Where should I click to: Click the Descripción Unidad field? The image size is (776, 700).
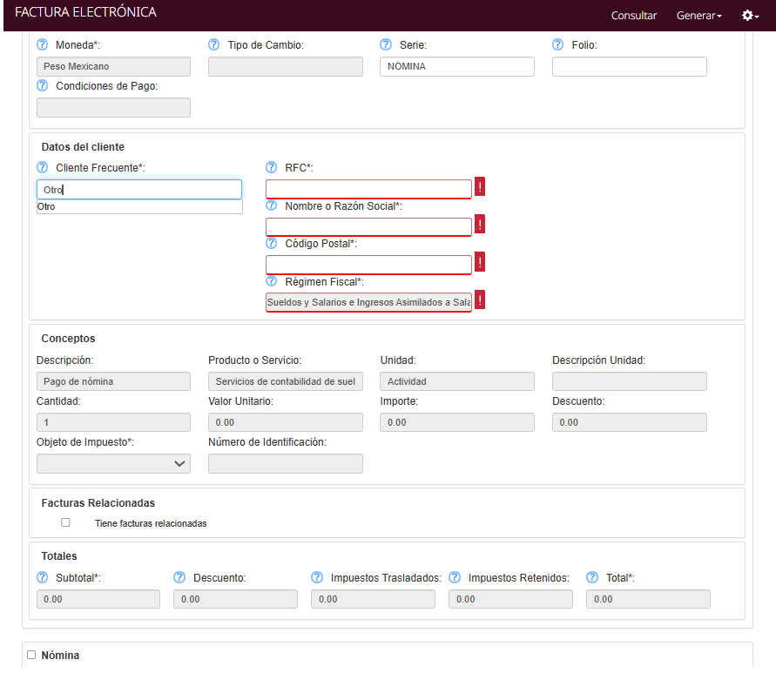tap(629, 381)
